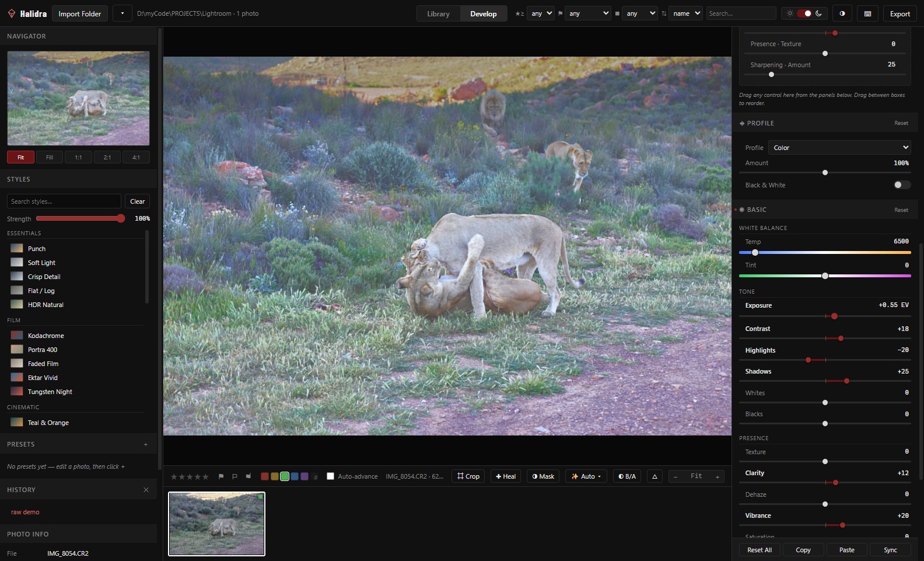The height and width of the screenshot is (561, 924).
Task: Open the Import Folder arrow dropdown
Action: tap(122, 13)
